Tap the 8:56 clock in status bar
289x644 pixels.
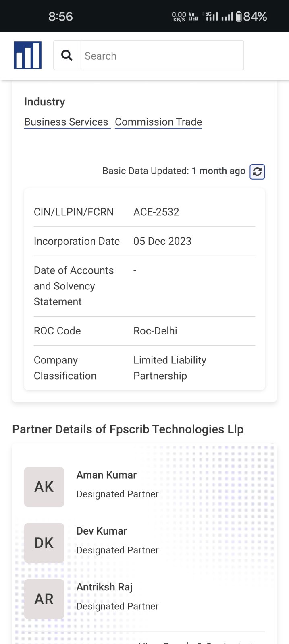click(x=60, y=17)
